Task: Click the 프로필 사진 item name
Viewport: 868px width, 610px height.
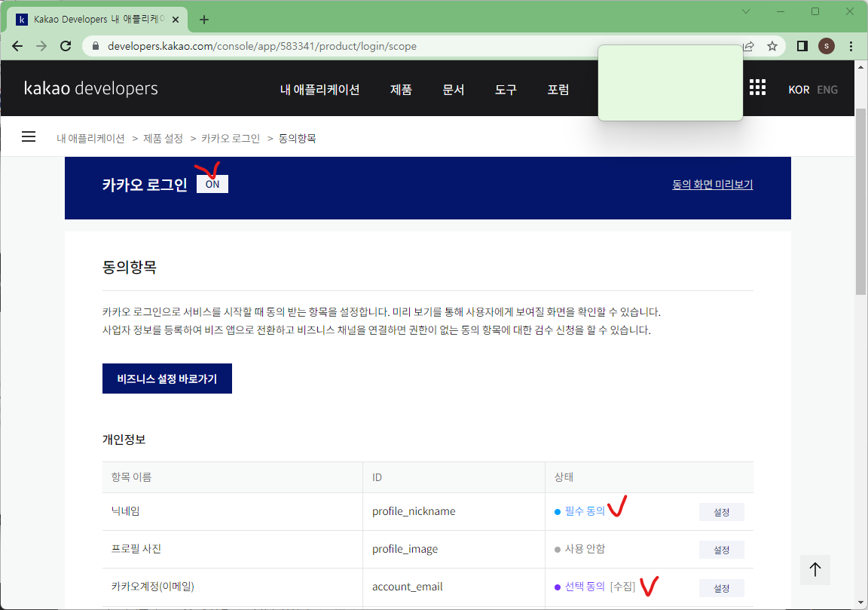Action: pyautogui.click(x=136, y=548)
